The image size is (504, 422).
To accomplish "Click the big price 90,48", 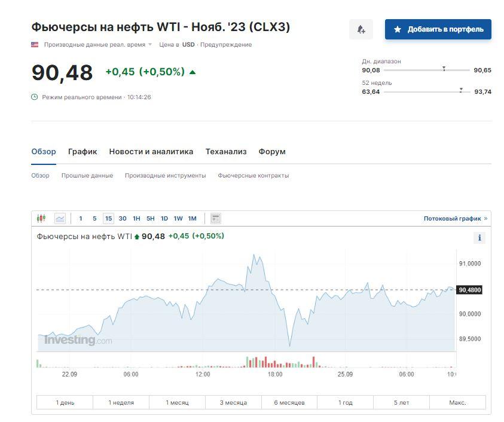I will pos(62,73).
